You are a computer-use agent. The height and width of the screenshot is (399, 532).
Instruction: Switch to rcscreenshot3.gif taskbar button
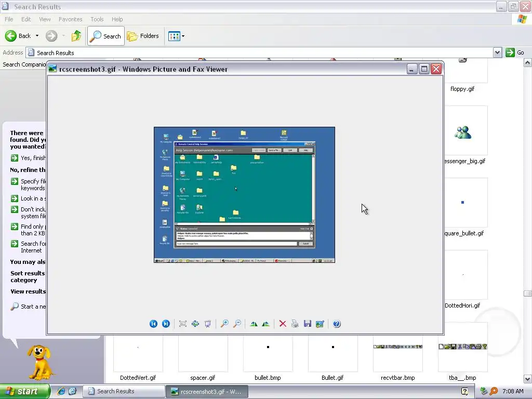click(207, 392)
